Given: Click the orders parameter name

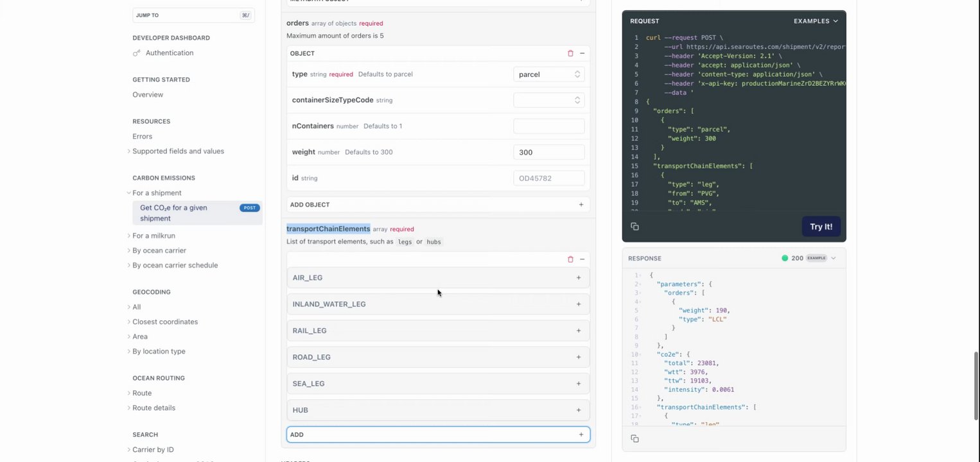Looking at the screenshot, I should (x=297, y=23).
